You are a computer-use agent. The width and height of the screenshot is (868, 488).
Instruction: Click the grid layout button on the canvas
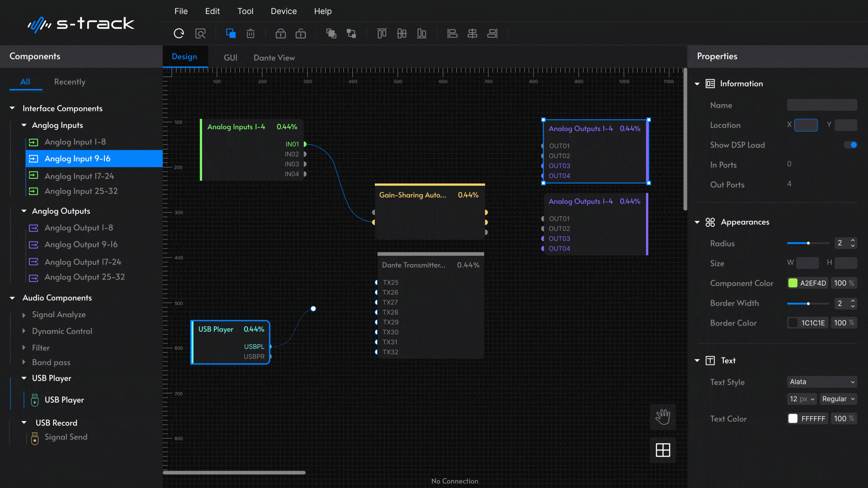662,450
